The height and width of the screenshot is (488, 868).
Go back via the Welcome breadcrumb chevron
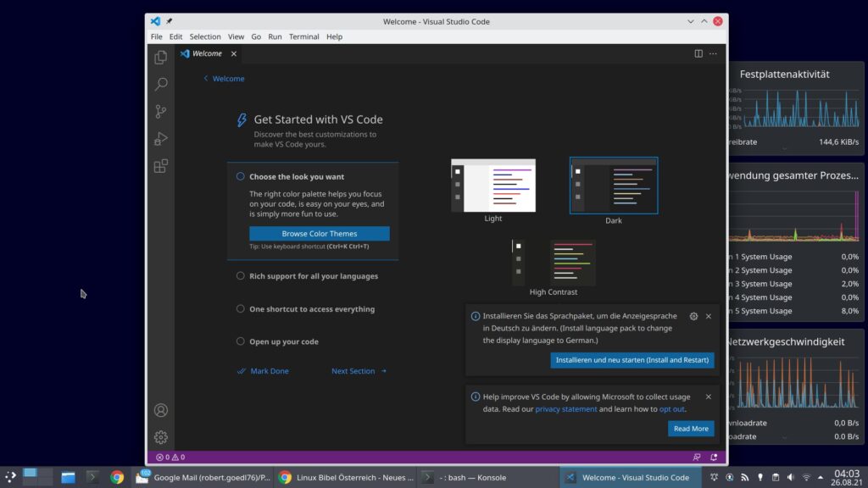pos(206,79)
